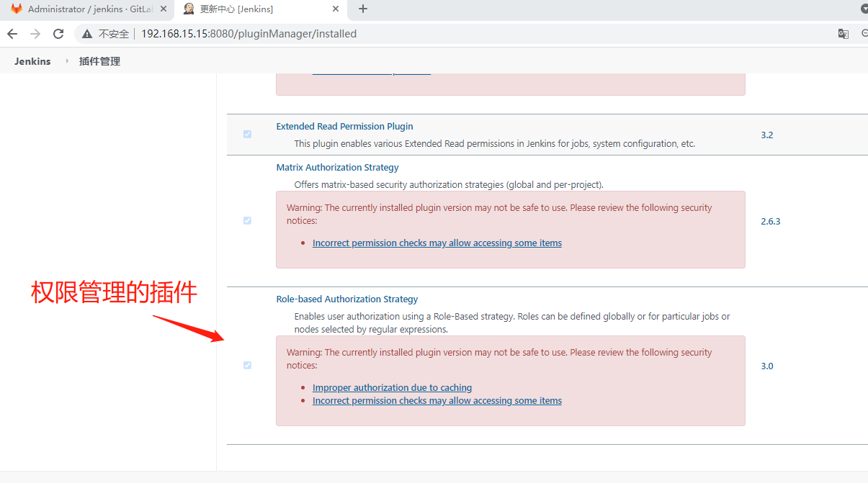
Task: Select the 更新中心 [Jenkins] tab
Action: click(261, 9)
